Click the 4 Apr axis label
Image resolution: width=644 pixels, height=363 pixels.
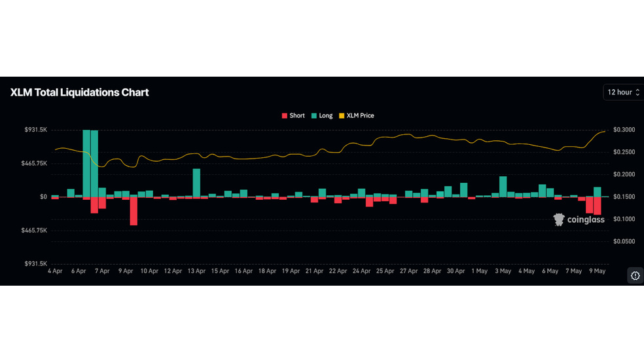click(x=55, y=271)
